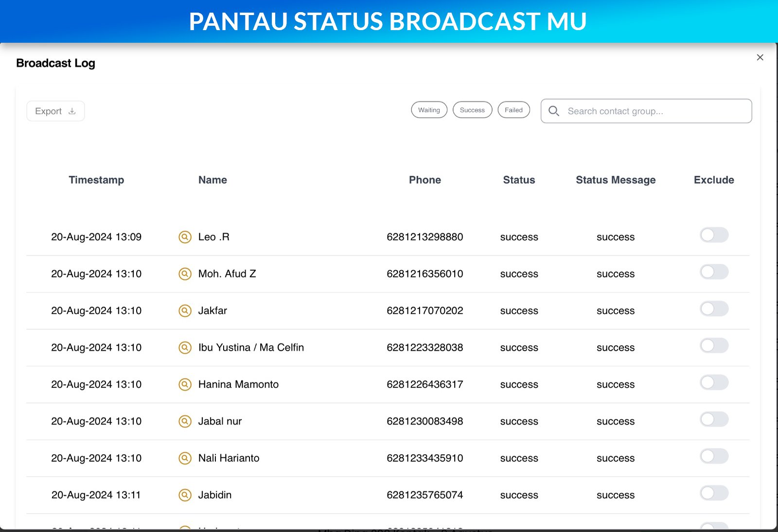The width and height of the screenshot is (778, 532).
Task: Open contact details icon for Moh. Afud Z
Action: click(185, 274)
